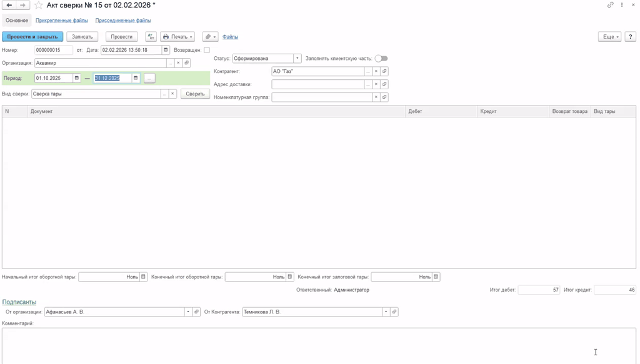The image size is (640, 364).
Task: Clear the Организация field with its X icon
Action: point(178,63)
